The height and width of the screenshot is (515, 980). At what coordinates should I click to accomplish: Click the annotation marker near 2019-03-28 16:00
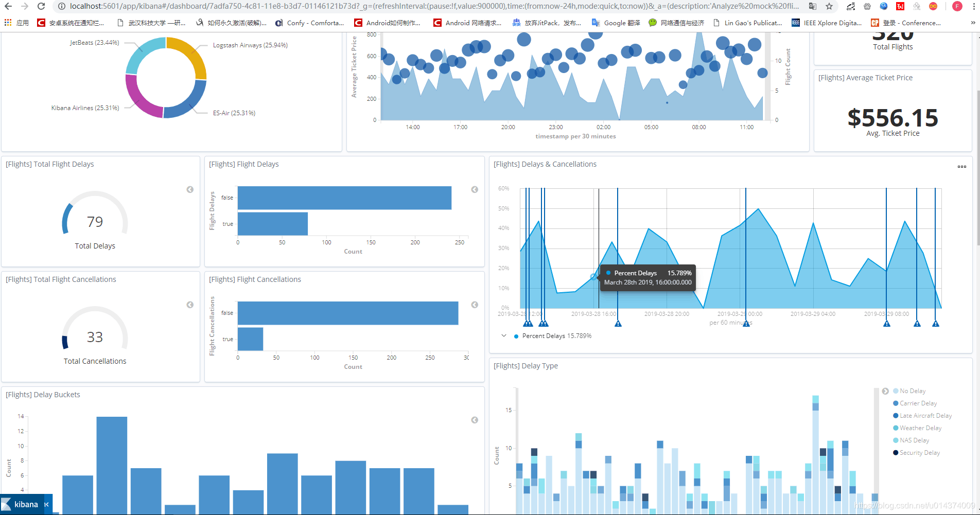pos(618,324)
